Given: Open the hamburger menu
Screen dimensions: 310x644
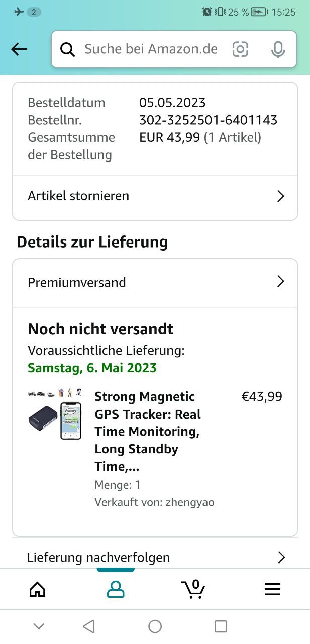Looking at the screenshot, I should click(x=272, y=589).
